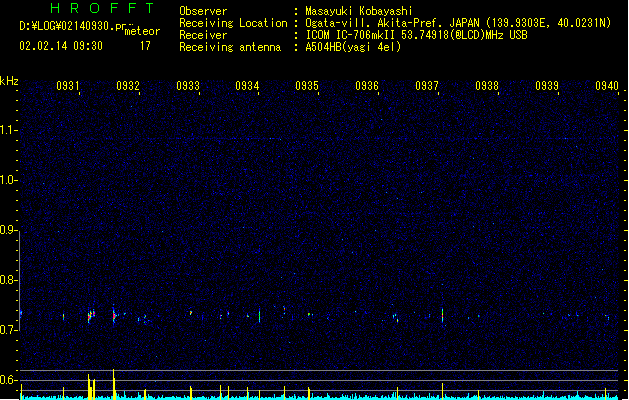Click the 0940 time marker

coord(607,86)
